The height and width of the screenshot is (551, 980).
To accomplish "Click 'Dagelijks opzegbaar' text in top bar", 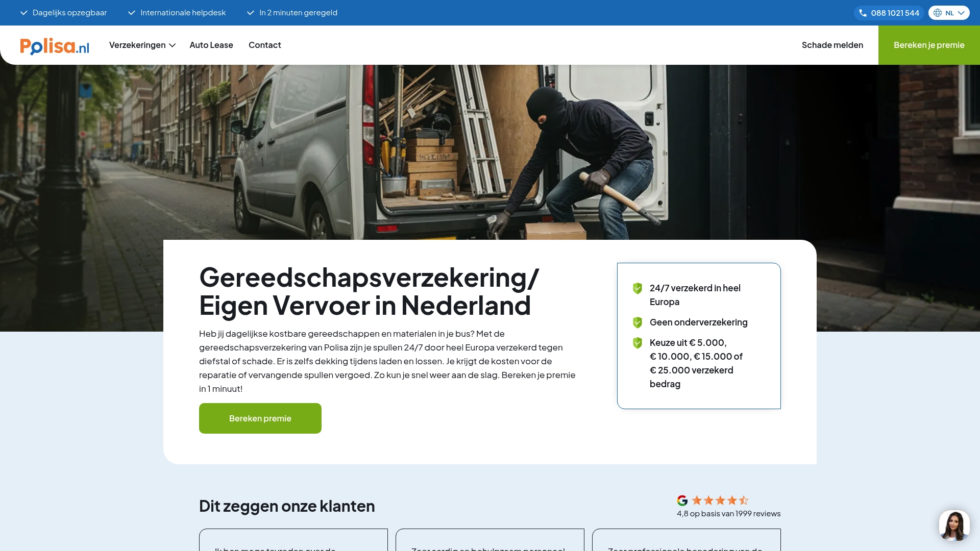I will coord(70,13).
